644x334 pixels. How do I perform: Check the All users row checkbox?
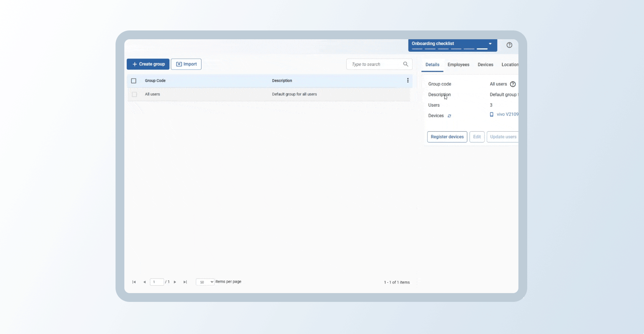[x=134, y=95]
